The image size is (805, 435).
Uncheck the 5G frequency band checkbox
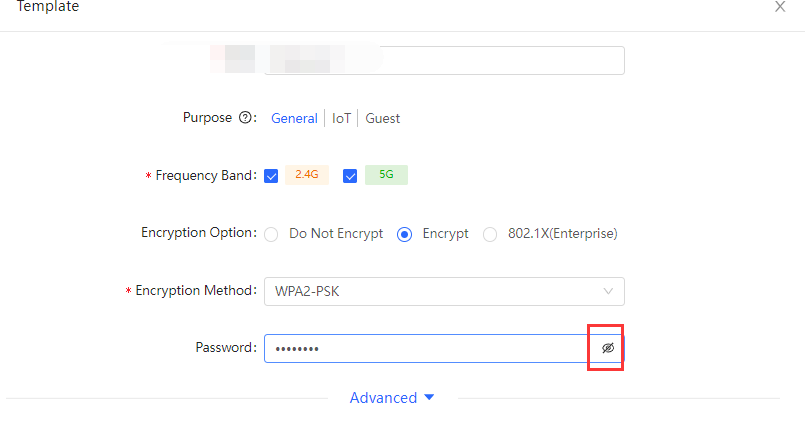click(350, 176)
